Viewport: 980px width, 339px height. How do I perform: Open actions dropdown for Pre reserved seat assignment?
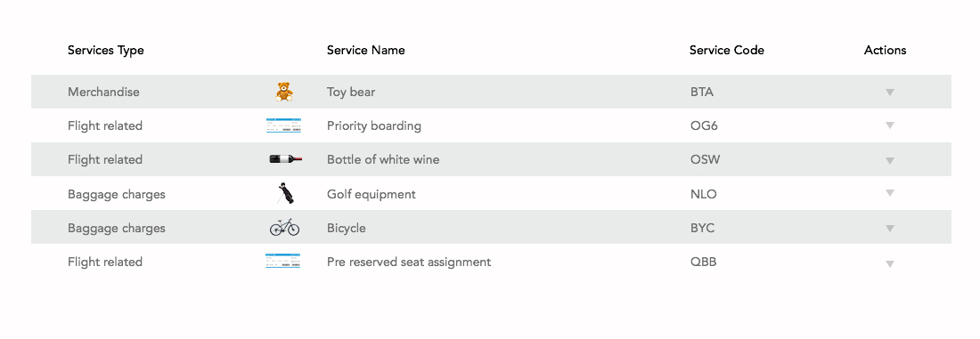point(890,264)
